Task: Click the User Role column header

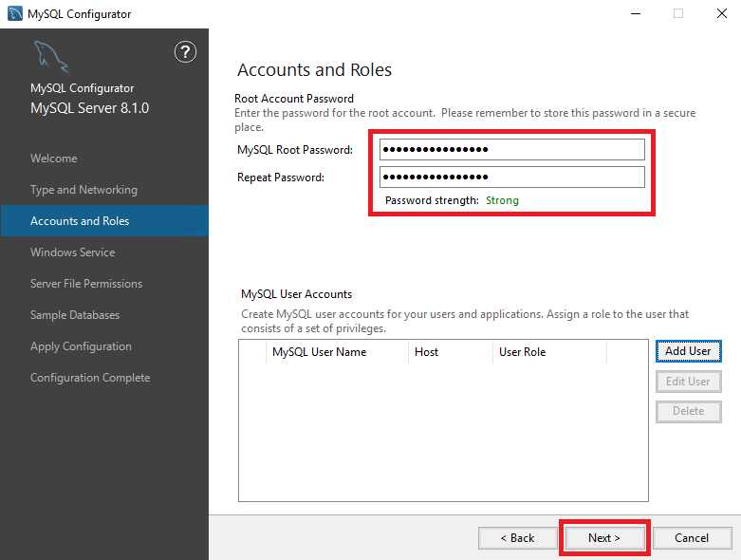Action: [x=549, y=352]
